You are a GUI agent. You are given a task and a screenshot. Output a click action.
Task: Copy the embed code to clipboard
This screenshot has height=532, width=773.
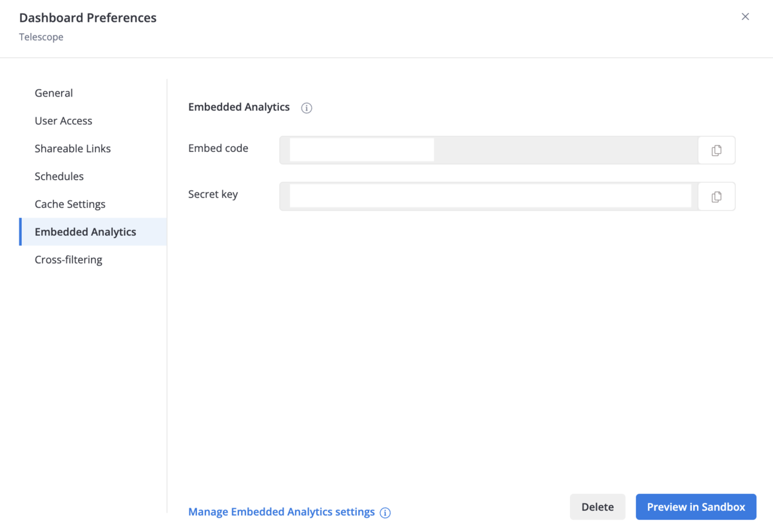[716, 150]
